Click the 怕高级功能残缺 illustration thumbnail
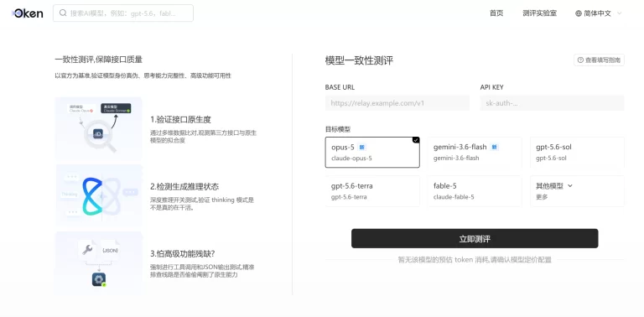This screenshot has width=644, height=317. [x=99, y=263]
